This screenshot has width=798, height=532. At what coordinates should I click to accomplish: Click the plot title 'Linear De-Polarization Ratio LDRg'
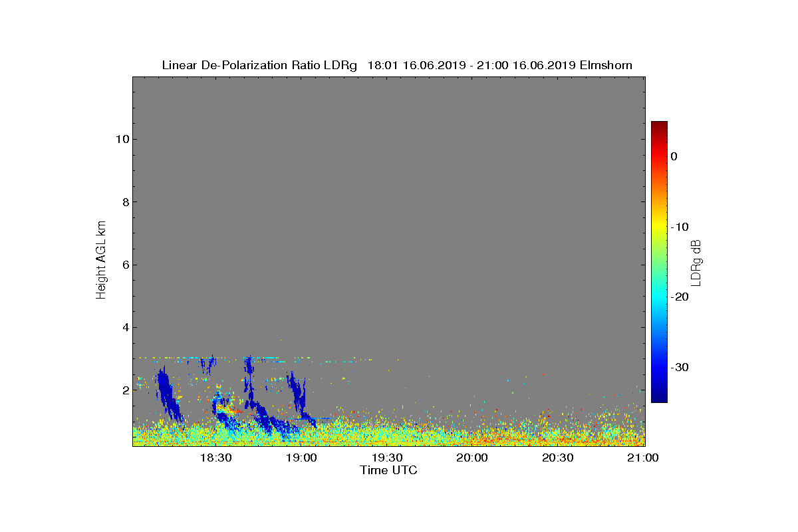point(259,65)
